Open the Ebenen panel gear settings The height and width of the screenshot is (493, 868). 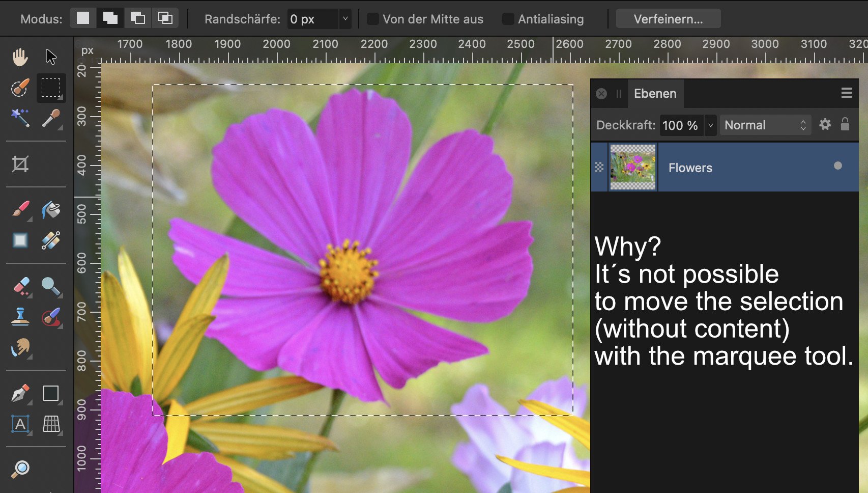point(825,124)
